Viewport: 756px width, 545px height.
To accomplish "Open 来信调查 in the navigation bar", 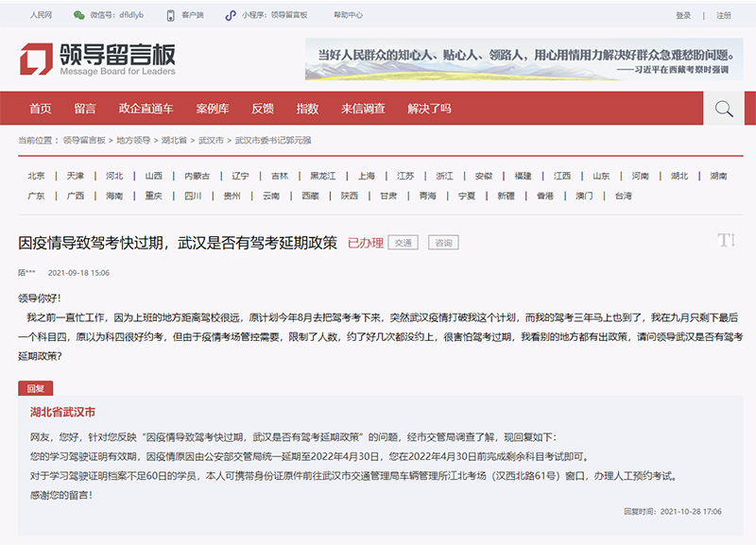I will pos(363,109).
